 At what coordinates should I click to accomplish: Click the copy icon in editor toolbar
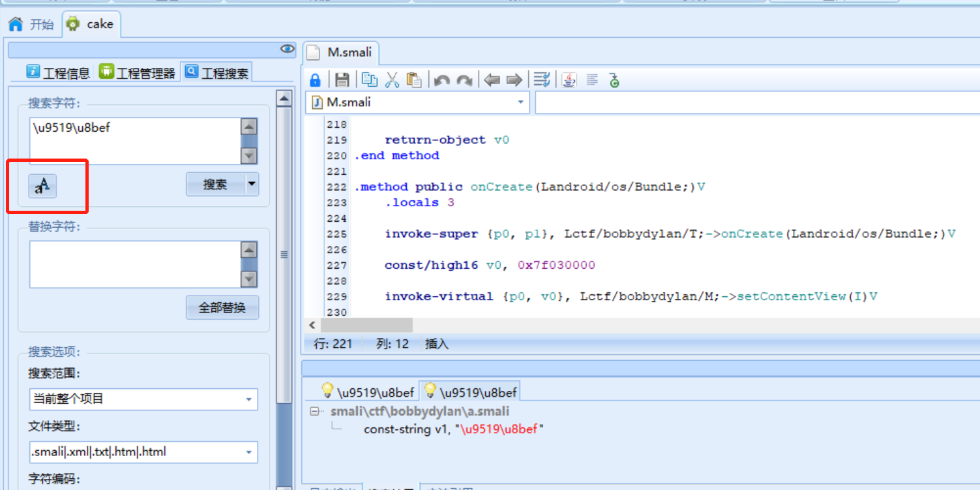pos(370,80)
